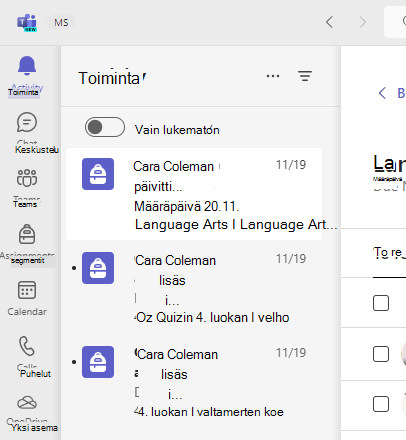Open the Toiminta (Activity) bell icon
406x440 pixels.
pyautogui.click(x=27, y=66)
